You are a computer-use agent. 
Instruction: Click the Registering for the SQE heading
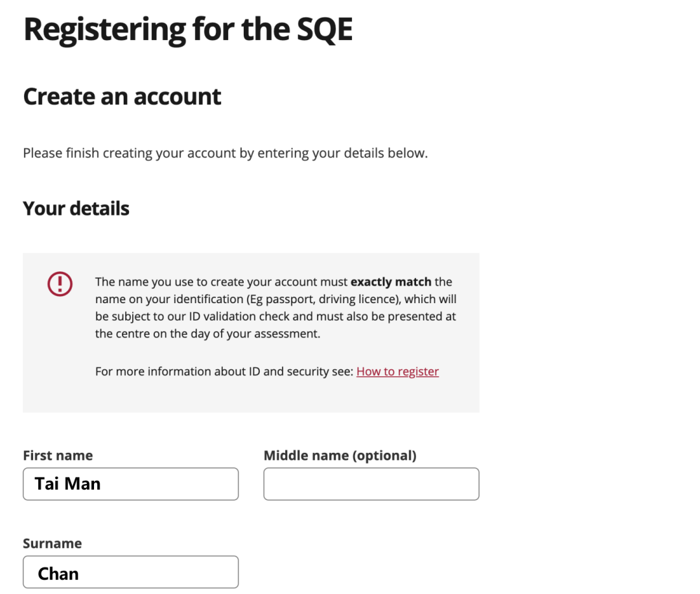[188, 29]
